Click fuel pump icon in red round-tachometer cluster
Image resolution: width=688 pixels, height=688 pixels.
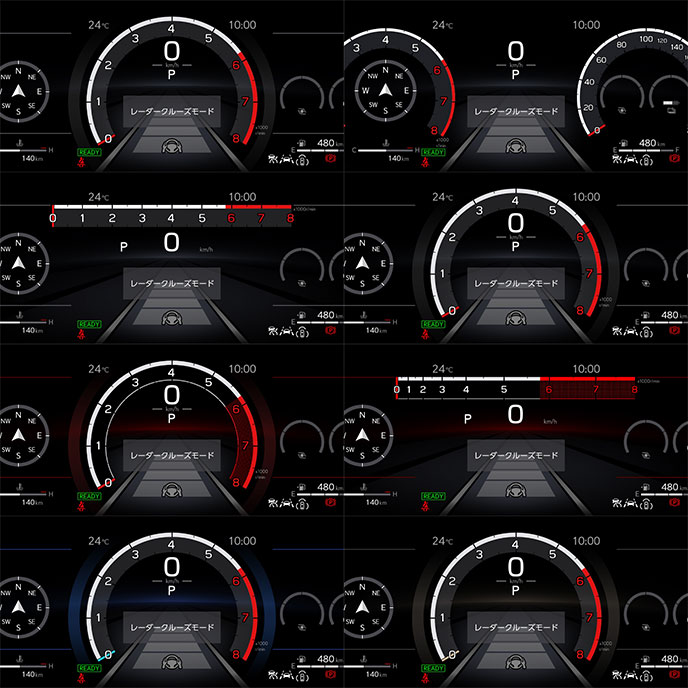point(301,487)
